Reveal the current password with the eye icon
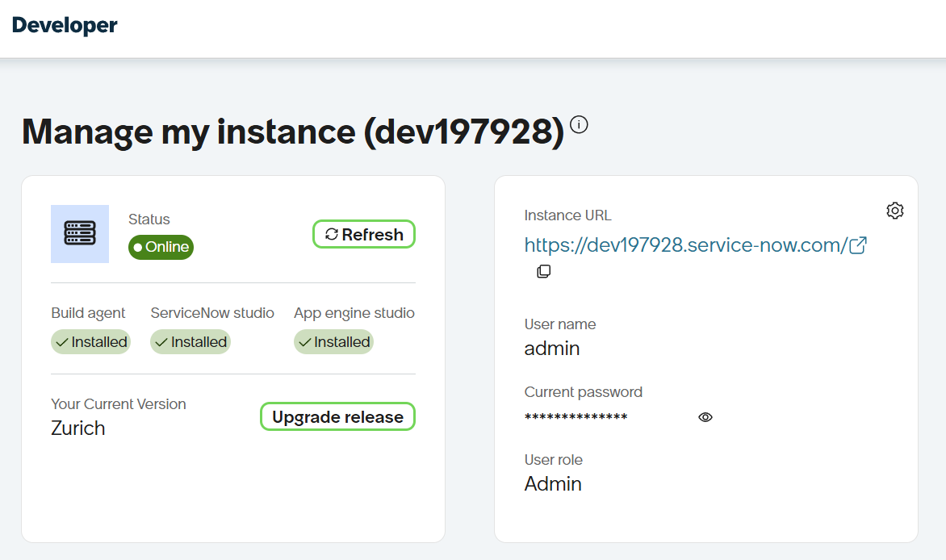This screenshot has height=560, width=946. click(x=705, y=417)
